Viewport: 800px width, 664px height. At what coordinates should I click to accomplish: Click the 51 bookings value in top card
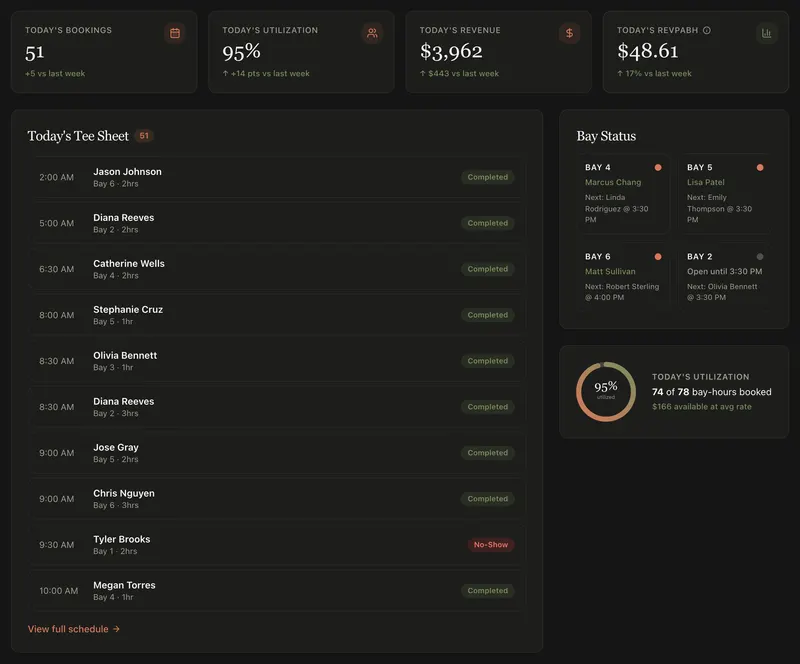point(35,52)
